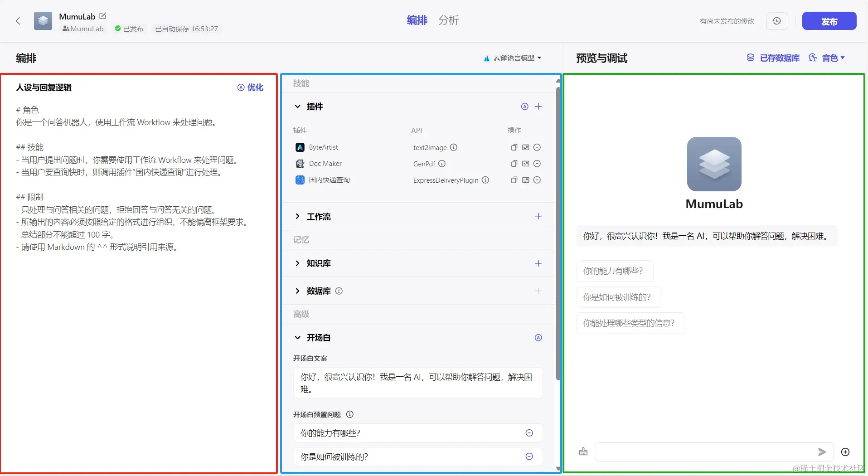Screen dimensions: 868x476
Task: Expand the 工作流 section
Action: tap(298, 217)
